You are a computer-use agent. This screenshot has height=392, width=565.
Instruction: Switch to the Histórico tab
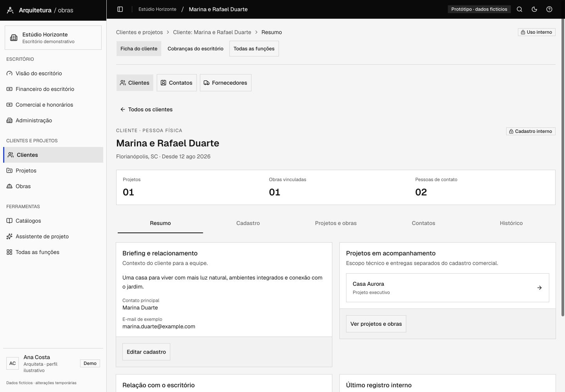coord(511,223)
